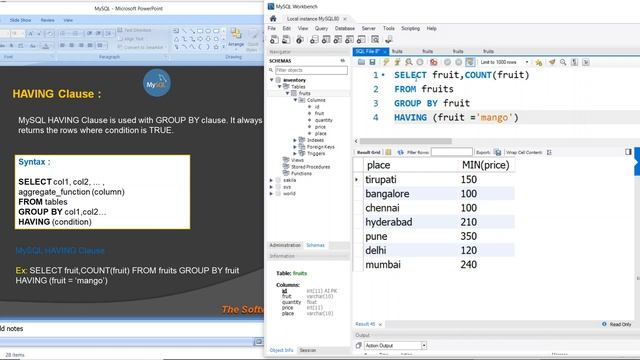Click the create new schema icon
Viewport: 640px width, 360px height.
314,40
